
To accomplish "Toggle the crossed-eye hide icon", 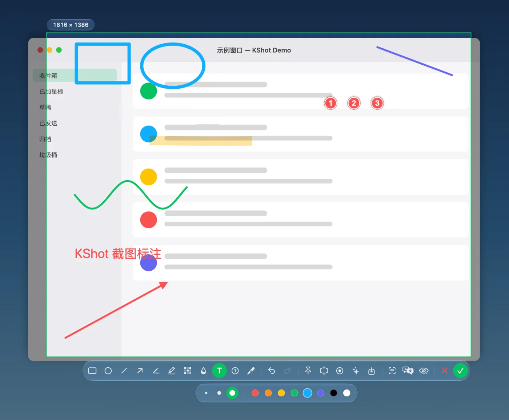I will click(424, 371).
